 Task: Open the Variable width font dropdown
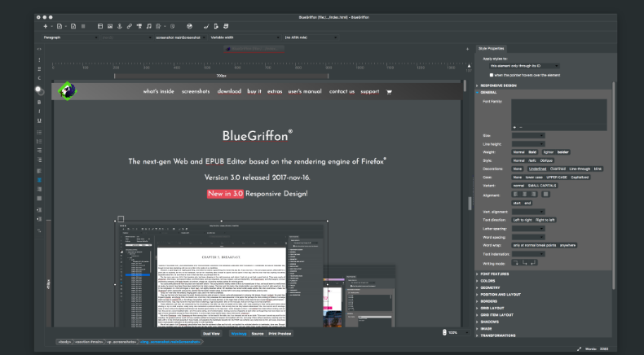pyautogui.click(x=245, y=37)
